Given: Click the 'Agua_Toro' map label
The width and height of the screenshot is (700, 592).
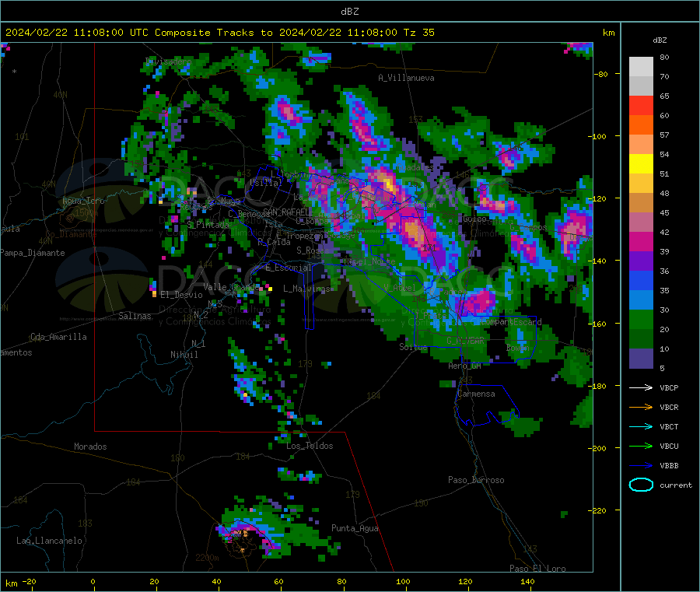Looking at the screenshot, I should [x=83, y=201].
